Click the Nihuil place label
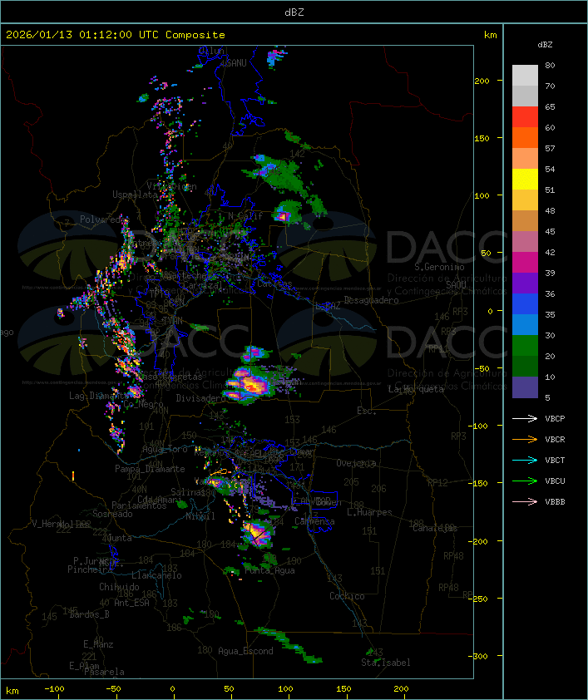Viewport: 588px width, 700px height. (x=200, y=516)
